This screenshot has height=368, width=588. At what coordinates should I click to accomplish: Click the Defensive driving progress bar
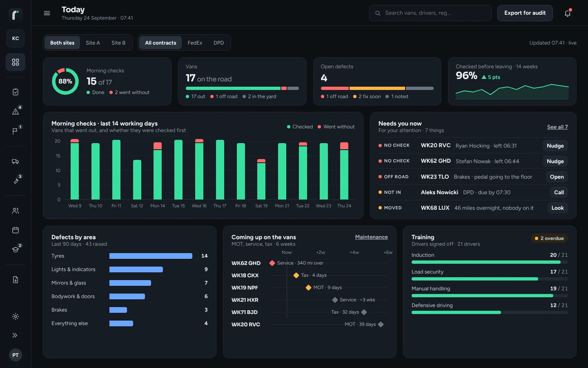click(490, 312)
